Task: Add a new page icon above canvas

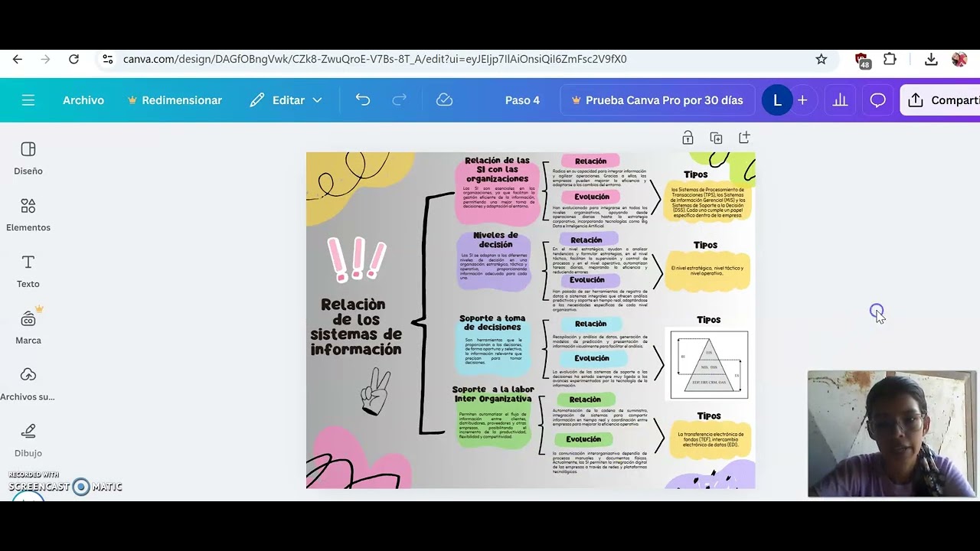Action: tap(744, 138)
